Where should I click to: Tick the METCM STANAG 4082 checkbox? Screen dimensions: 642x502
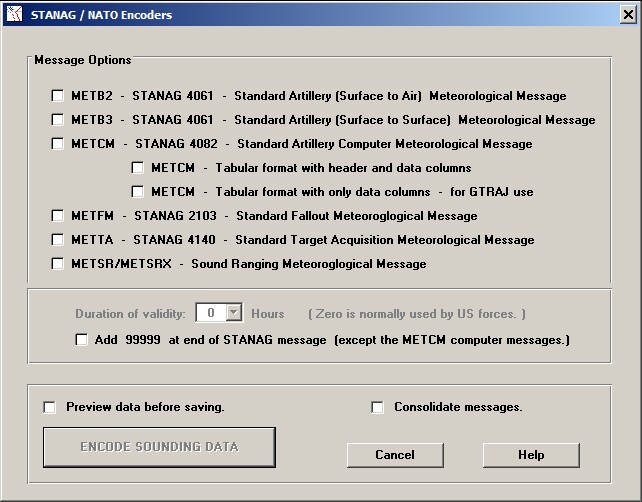(57, 144)
